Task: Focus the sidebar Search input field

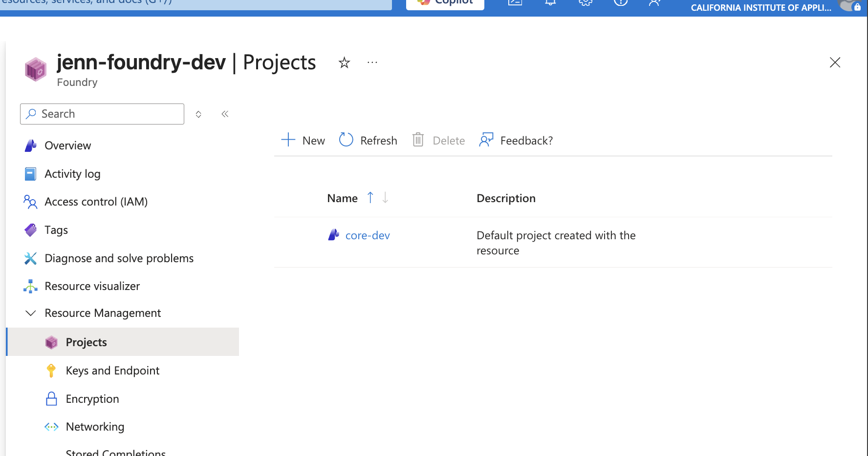Action: pos(102,114)
